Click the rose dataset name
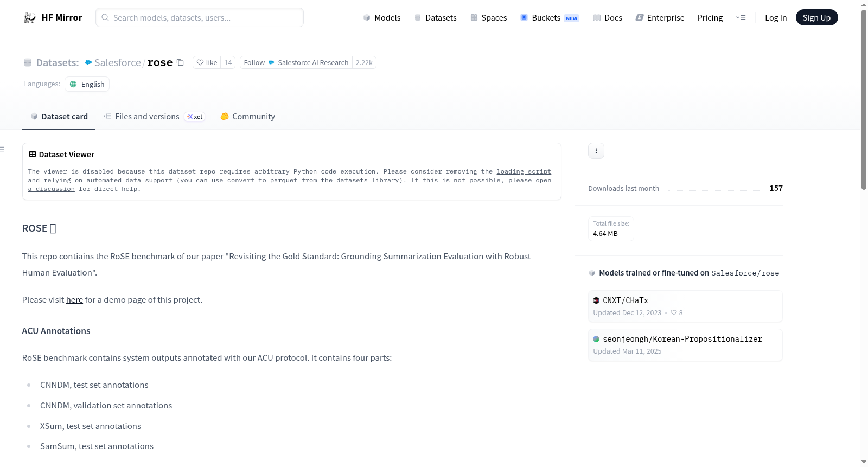Image resolution: width=868 pixels, height=467 pixels. tap(160, 63)
